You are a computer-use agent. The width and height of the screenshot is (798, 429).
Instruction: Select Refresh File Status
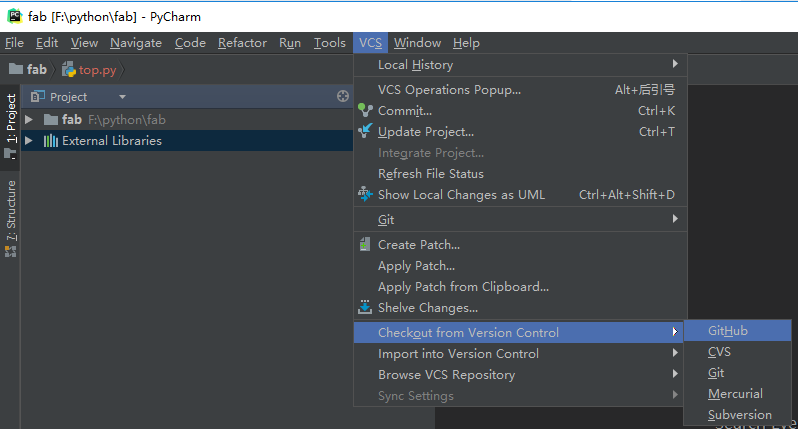pos(520,174)
